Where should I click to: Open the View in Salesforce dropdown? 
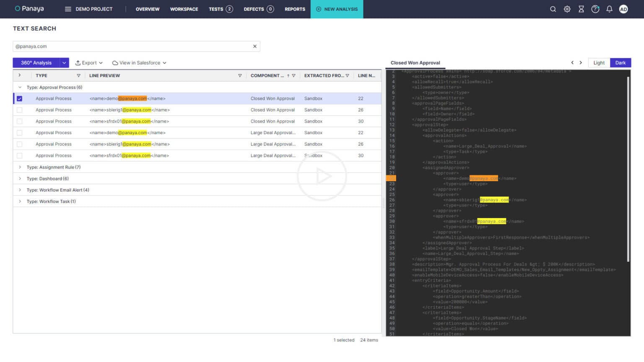click(139, 63)
